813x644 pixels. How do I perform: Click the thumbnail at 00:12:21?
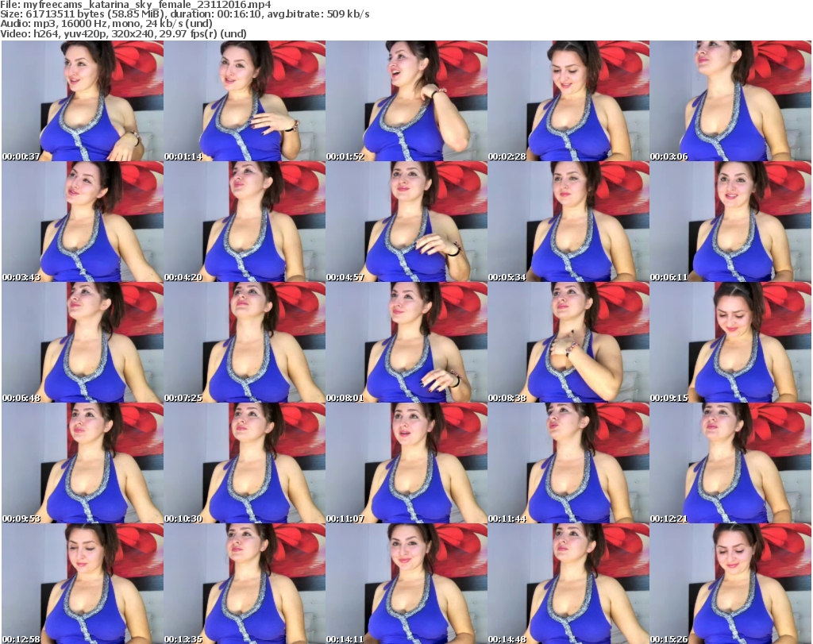(x=730, y=464)
